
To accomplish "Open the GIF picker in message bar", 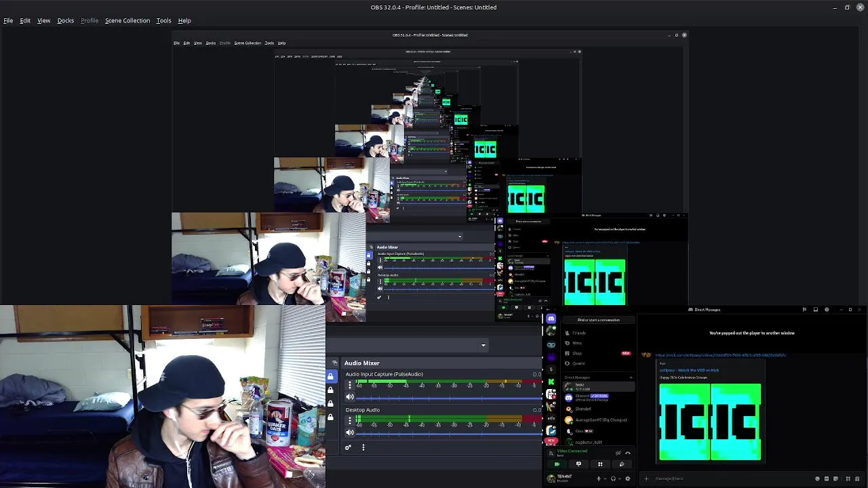I will (x=827, y=479).
